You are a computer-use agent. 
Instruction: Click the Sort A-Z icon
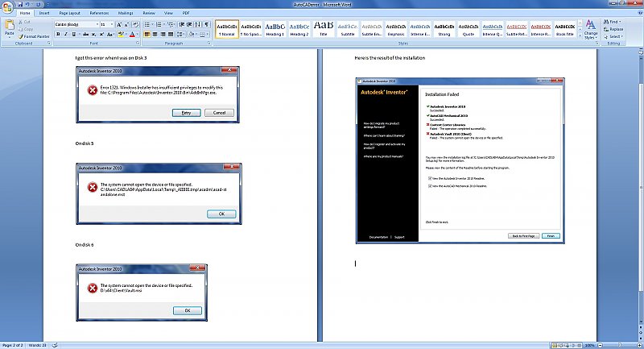[197, 25]
